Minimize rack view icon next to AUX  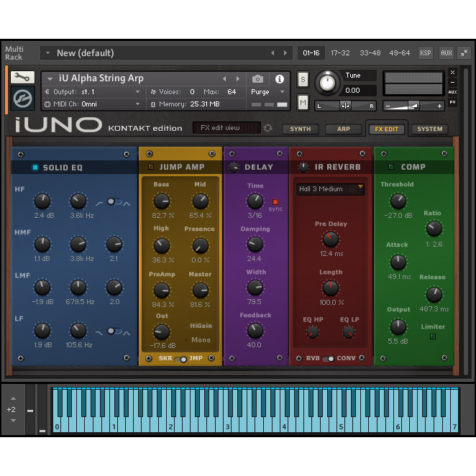[x=464, y=52]
